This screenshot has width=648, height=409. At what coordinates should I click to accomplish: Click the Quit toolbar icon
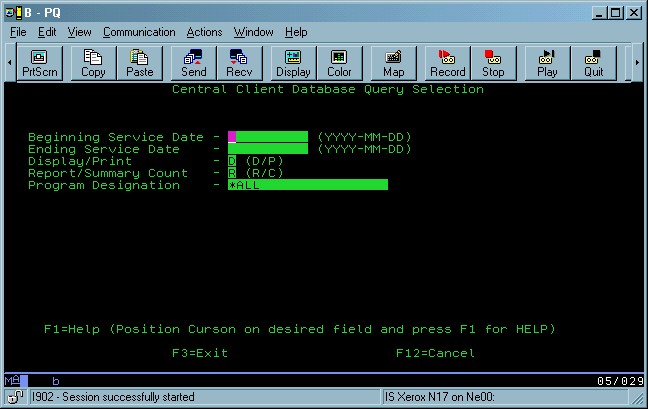[x=594, y=62]
